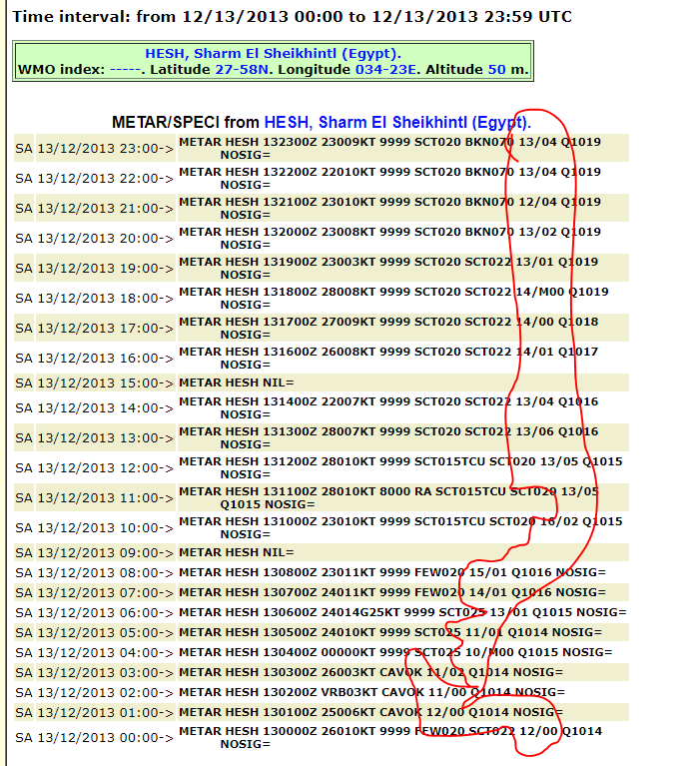Click METAR HESH 132200Z report text
Viewport: 700px width, 766px height.
[x=389, y=172]
